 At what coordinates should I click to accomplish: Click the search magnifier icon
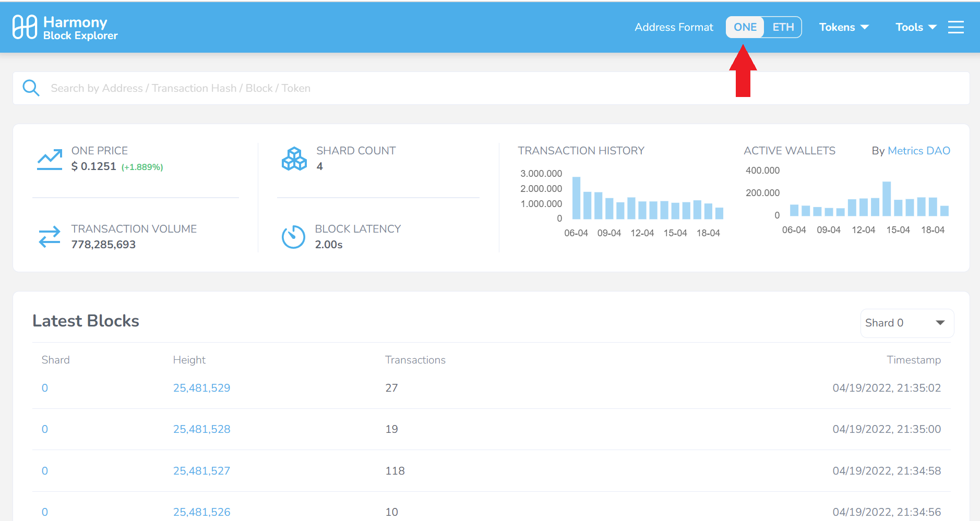(31, 88)
